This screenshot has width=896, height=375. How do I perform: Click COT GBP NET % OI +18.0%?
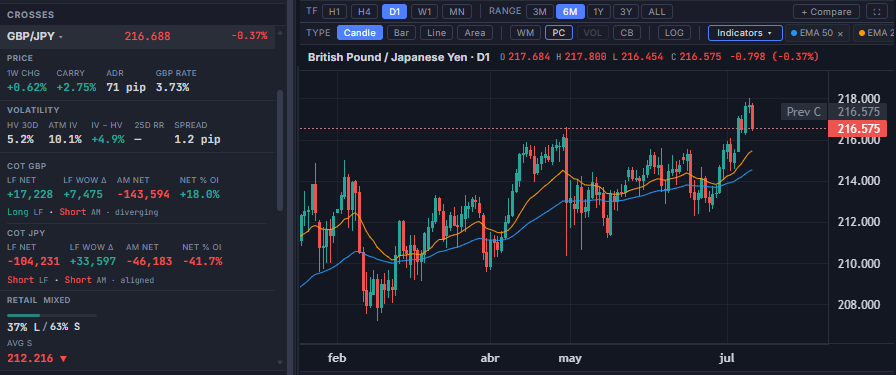point(199,194)
